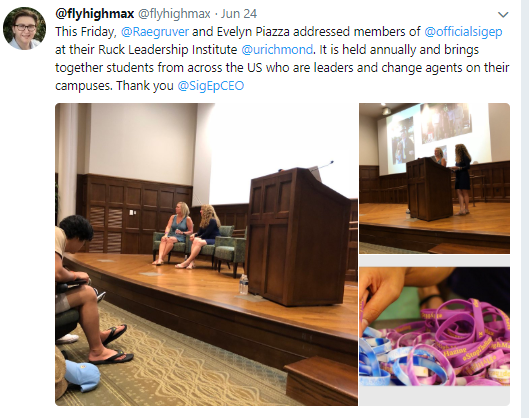Open the @SigEpCEO mention link
This screenshot has width=529, height=418.
pyautogui.click(x=211, y=86)
